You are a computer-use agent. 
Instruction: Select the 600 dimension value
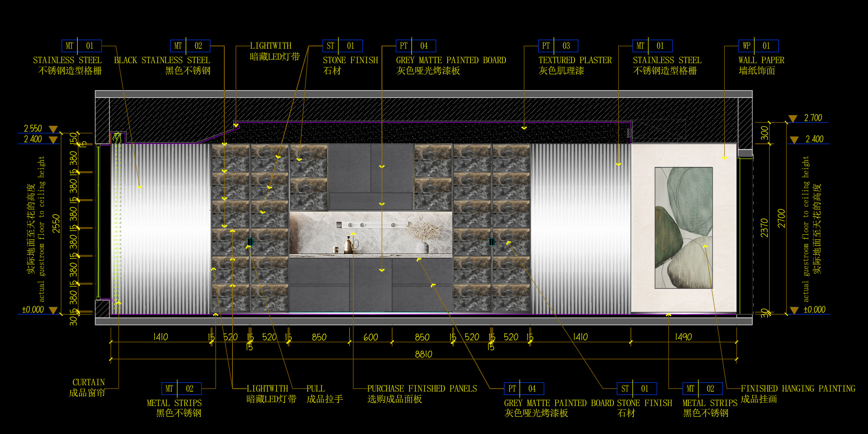(x=370, y=338)
